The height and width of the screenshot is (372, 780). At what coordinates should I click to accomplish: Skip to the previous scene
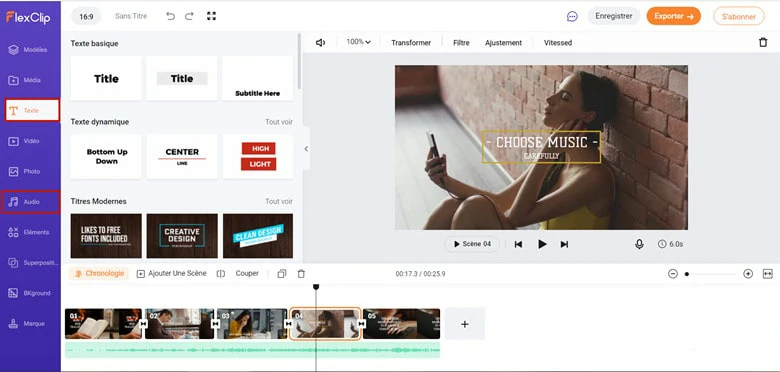point(518,244)
